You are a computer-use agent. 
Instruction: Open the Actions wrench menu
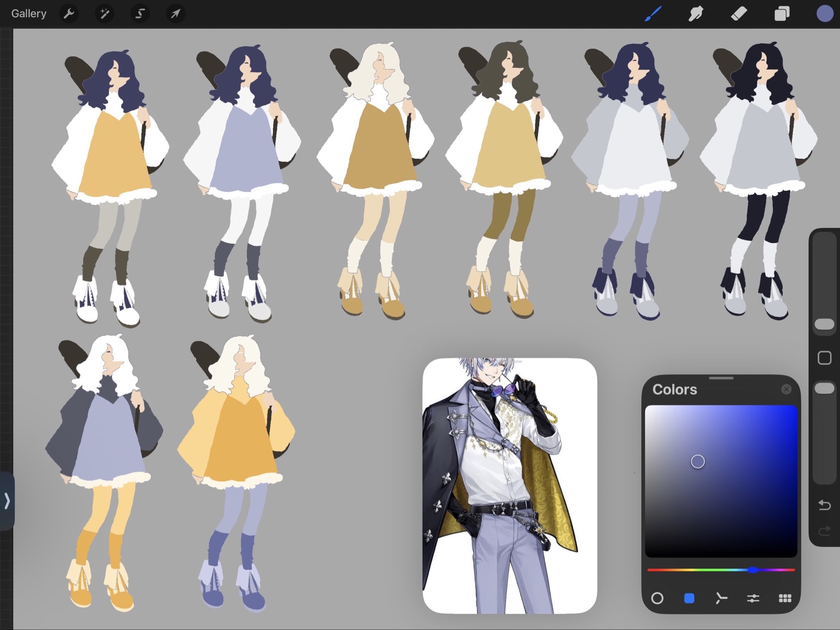point(69,14)
